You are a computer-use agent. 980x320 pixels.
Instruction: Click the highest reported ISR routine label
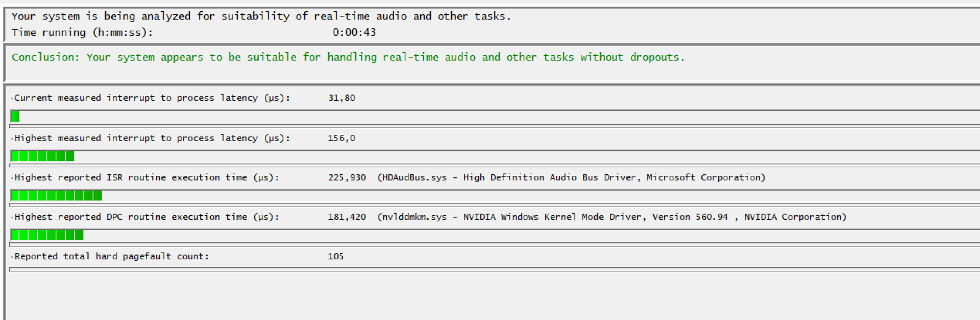pyautogui.click(x=146, y=177)
